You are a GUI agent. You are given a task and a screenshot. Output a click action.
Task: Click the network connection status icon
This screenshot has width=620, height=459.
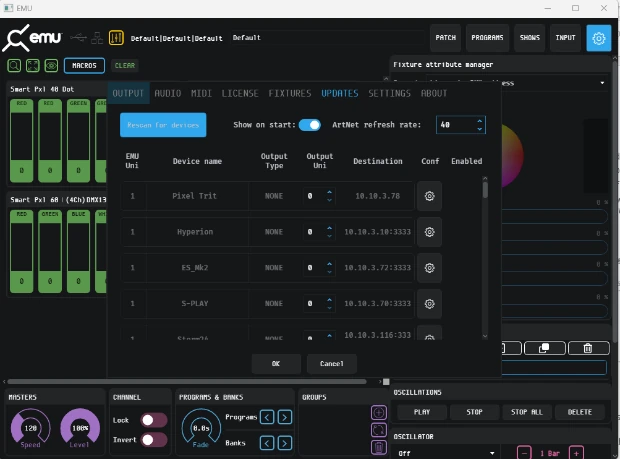click(x=97, y=38)
